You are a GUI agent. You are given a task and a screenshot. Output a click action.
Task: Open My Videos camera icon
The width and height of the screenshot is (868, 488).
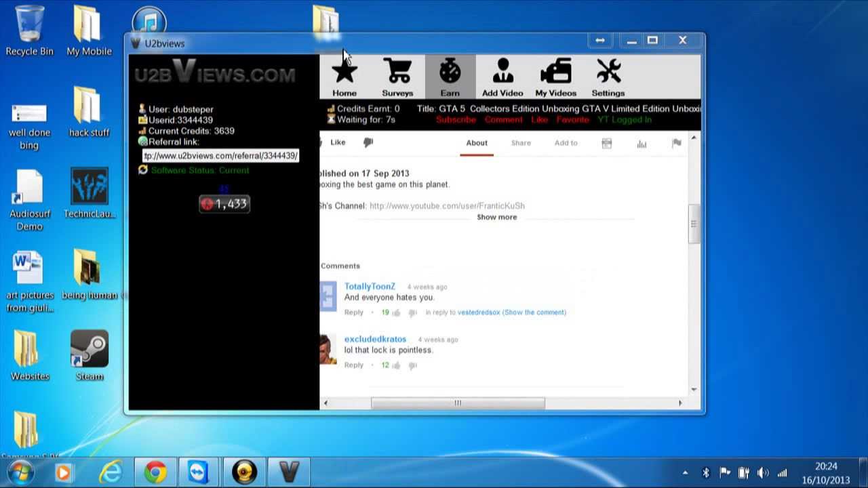coord(555,77)
